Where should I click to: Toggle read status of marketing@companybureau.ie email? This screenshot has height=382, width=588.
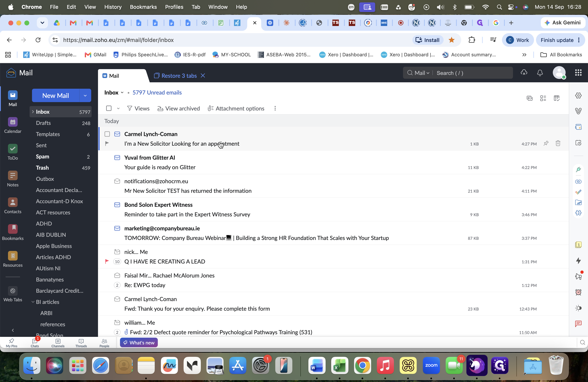pos(117,228)
